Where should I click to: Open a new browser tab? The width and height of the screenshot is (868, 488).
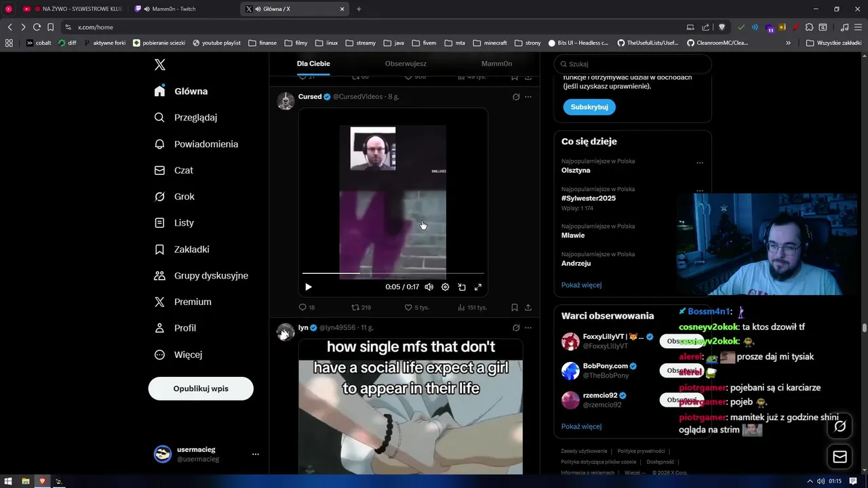[x=359, y=9]
